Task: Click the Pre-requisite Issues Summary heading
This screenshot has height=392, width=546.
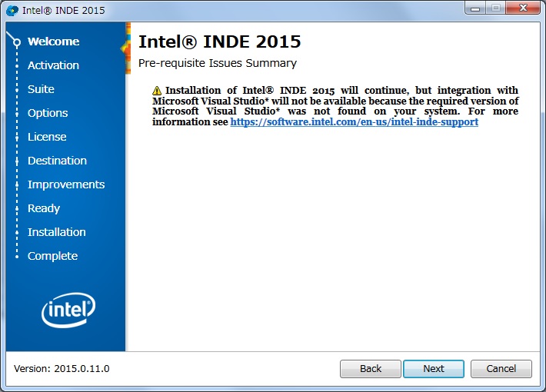Action: (218, 63)
